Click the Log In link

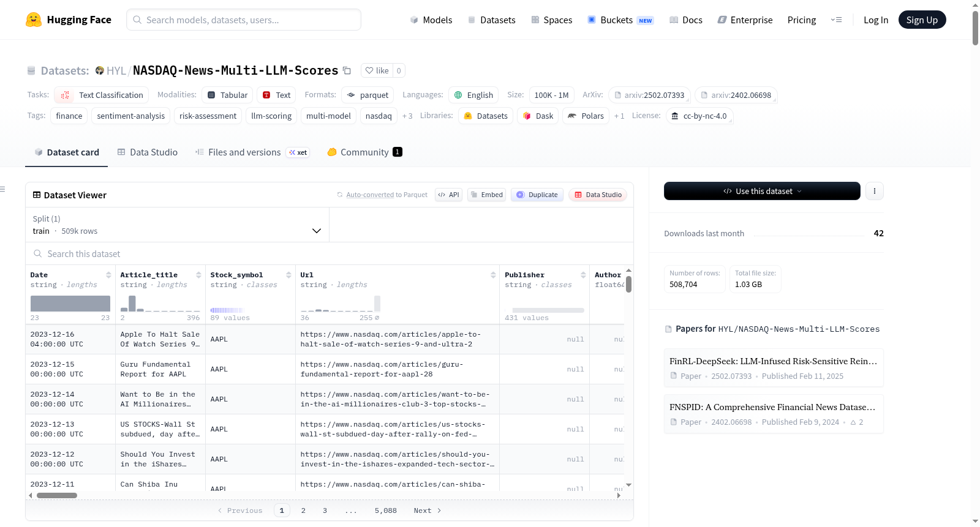[876, 20]
